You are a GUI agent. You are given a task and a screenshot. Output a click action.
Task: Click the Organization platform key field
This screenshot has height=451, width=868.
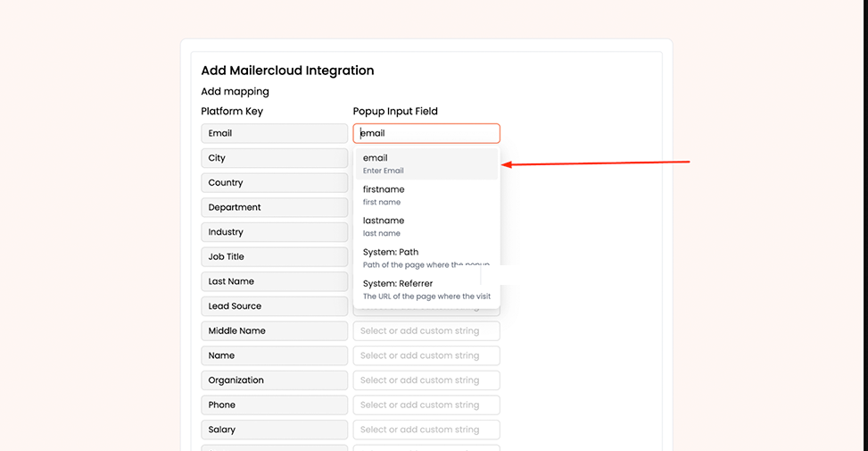point(275,380)
